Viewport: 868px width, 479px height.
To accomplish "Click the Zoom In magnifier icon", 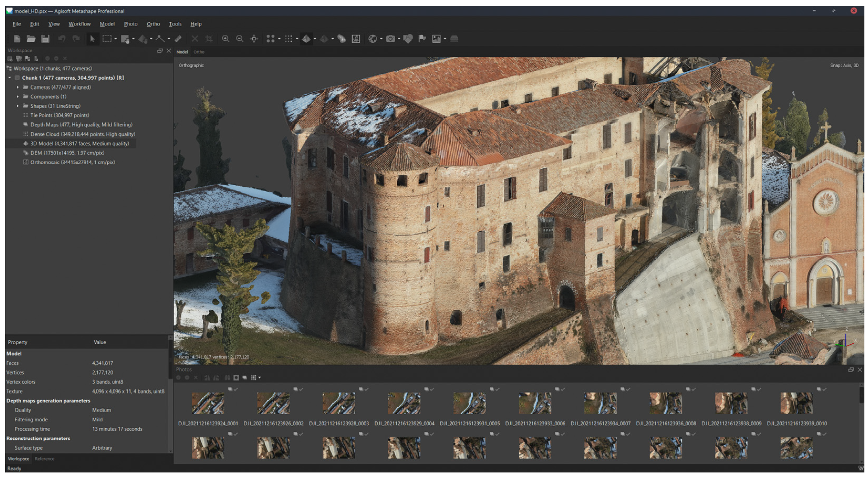I will click(x=225, y=39).
